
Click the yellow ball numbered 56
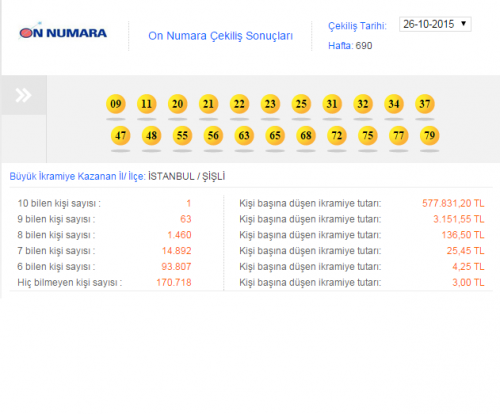pos(213,135)
